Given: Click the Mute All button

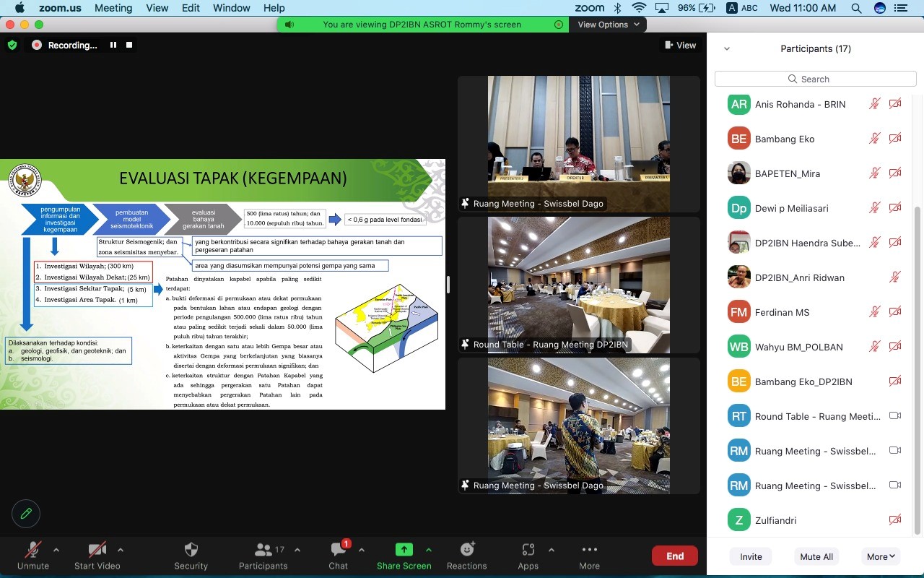Looking at the screenshot, I should point(816,556).
